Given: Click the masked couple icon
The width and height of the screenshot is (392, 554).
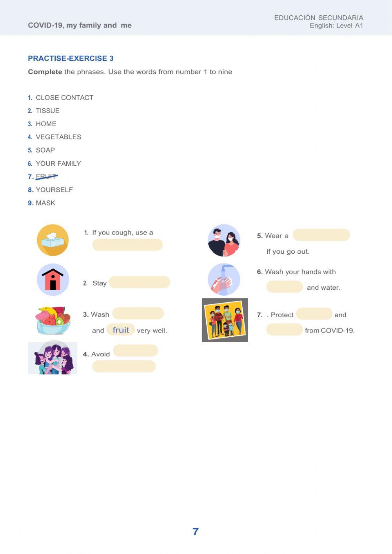Looking at the screenshot, I should point(224,240).
